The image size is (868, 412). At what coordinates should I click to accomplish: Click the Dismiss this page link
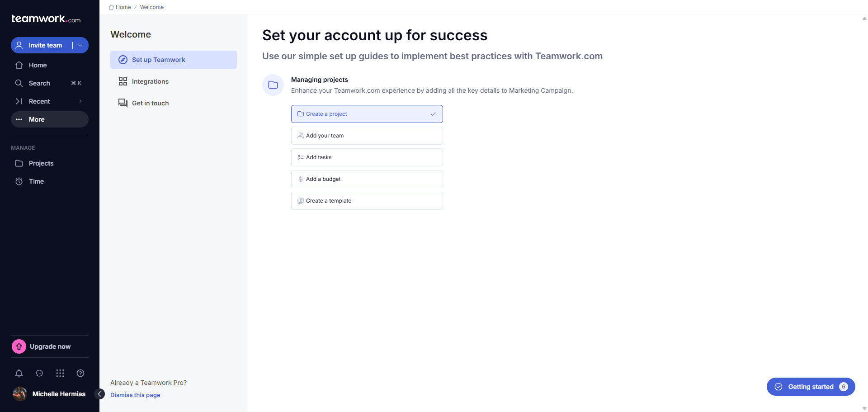point(135,395)
